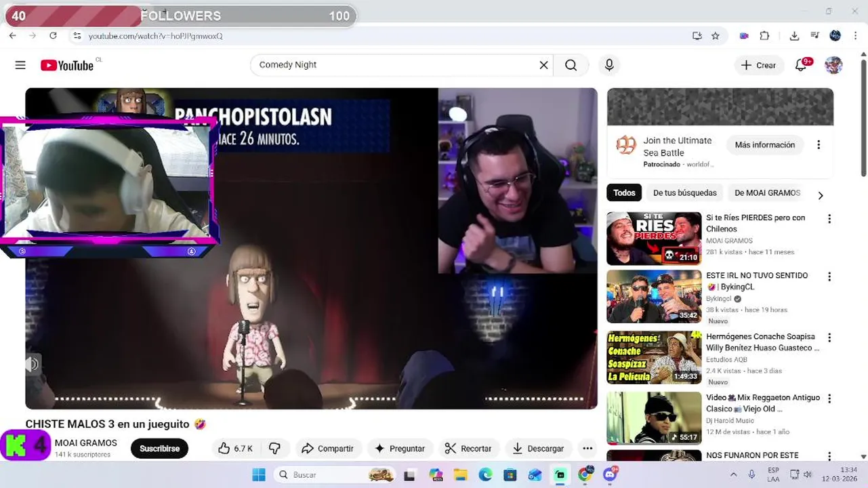
Task: Open the Windows Start menu
Action: click(259, 475)
